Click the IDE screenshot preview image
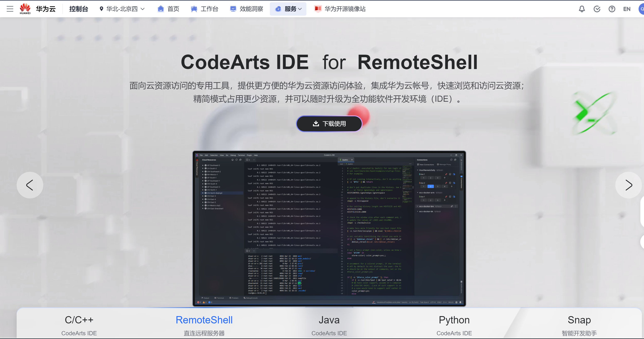 (329, 229)
